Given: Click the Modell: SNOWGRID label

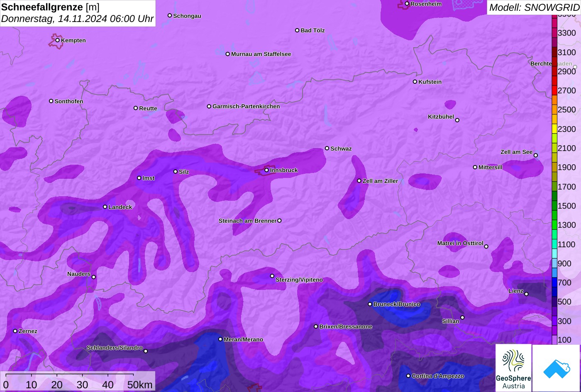Looking at the screenshot, I should tap(534, 7).
